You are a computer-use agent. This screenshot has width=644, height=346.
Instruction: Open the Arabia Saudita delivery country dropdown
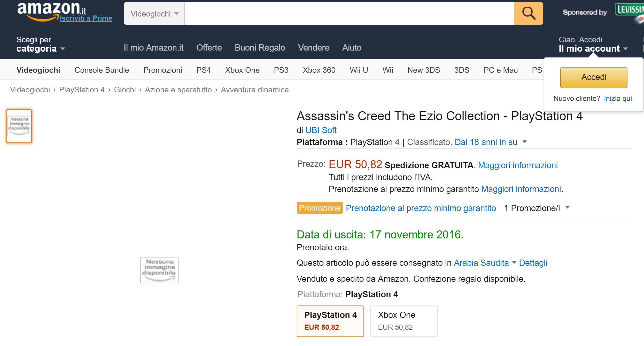pyautogui.click(x=485, y=263)
